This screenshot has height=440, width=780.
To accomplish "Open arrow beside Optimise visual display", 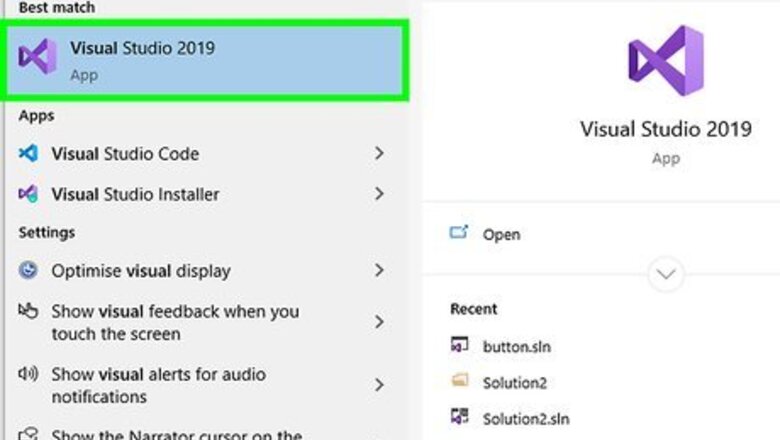I will [x=379, y=271].
